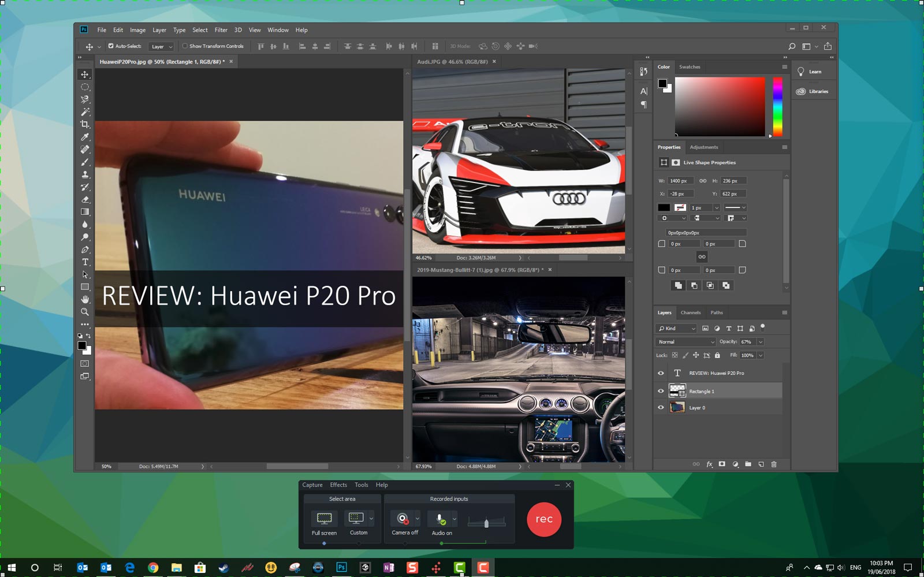The image size is (924, 577).
Task: Enable Show Transform Controls checkbox
Action: tap(185, 46)
